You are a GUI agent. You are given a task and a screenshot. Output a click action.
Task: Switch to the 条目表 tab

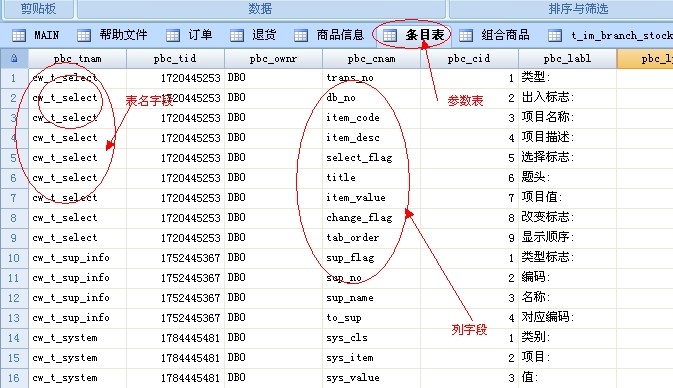(413, 35)
